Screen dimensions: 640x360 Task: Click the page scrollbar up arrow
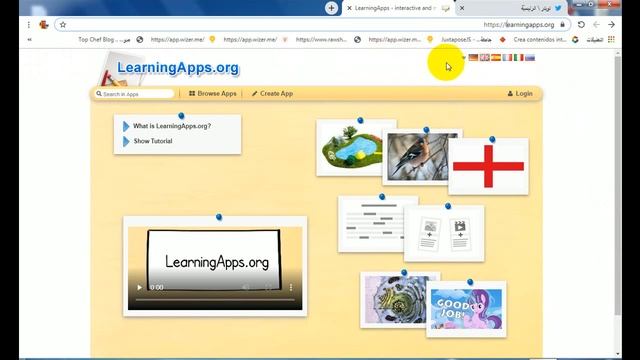tap(618, 53)
